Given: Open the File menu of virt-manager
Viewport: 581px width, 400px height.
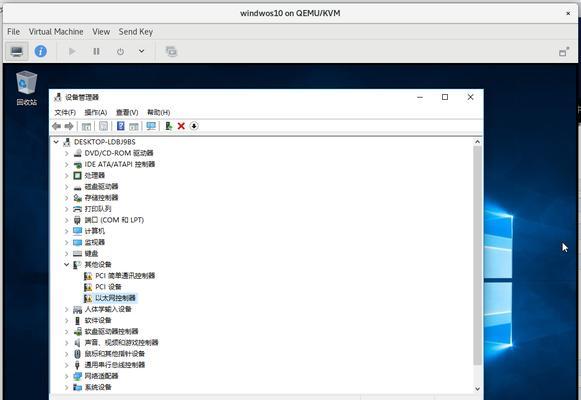Looking at the screenshot, I should tap(13, 32).
